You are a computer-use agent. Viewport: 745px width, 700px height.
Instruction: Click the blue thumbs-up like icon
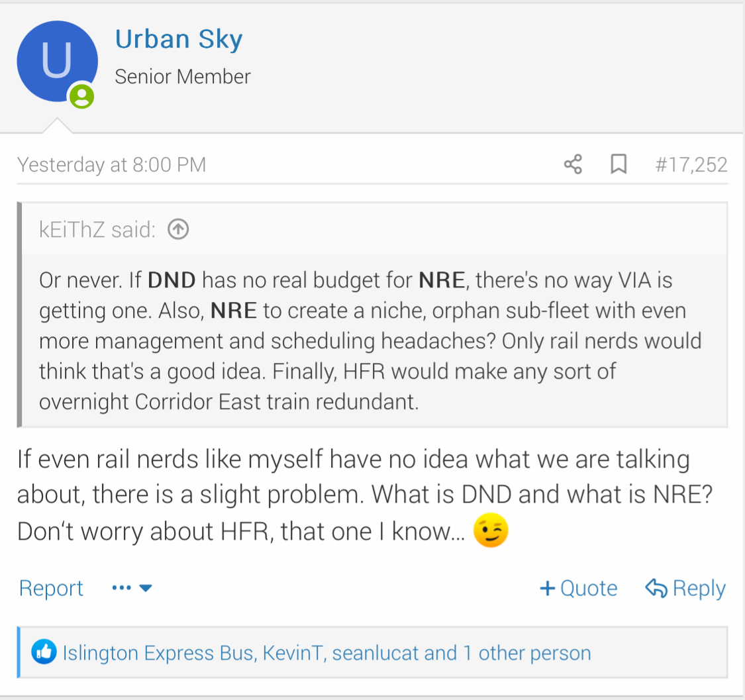(x=44, y=652)
